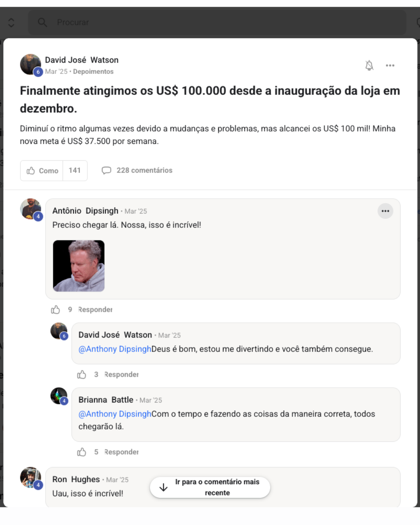Reply to Antônio Dipsingh's comment
This screenshot has height=525, width=420.
point(95,310)
